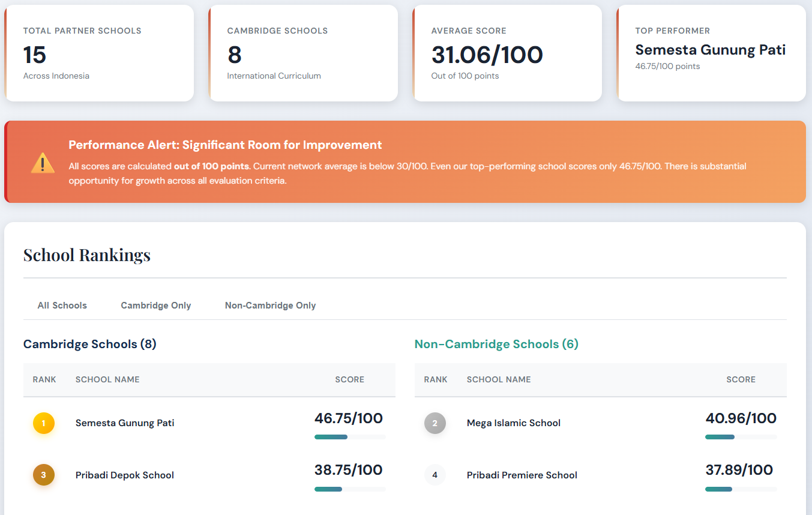
Task: Click the rank 4 badge
Action: (x=435, y=475)
